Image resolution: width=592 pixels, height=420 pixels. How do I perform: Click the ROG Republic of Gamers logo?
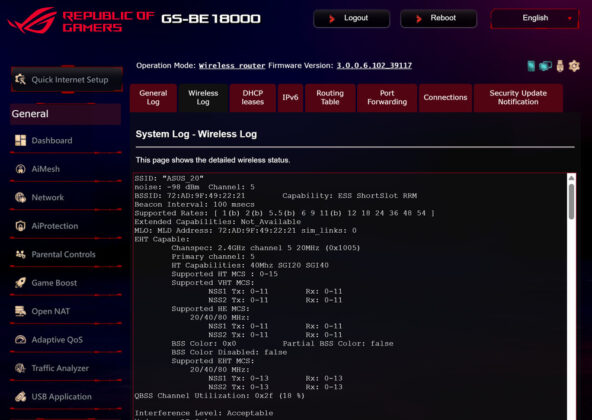click(x=81, y=20)
